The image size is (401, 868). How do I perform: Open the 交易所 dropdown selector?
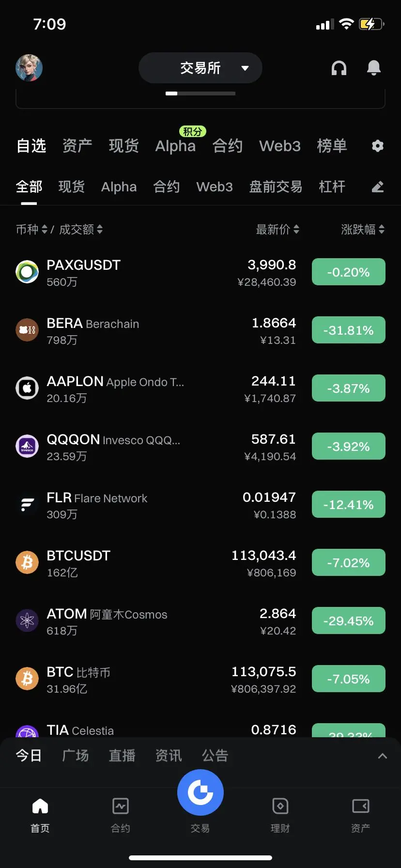pos(200,68)
